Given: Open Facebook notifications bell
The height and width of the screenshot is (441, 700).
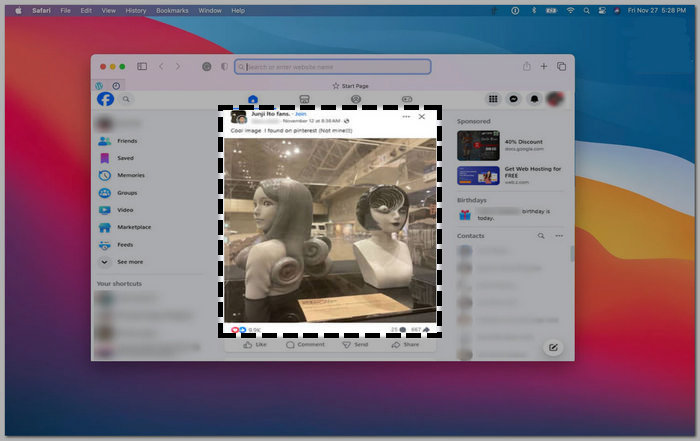Looking at the screenshot, I should coord(534,99).
